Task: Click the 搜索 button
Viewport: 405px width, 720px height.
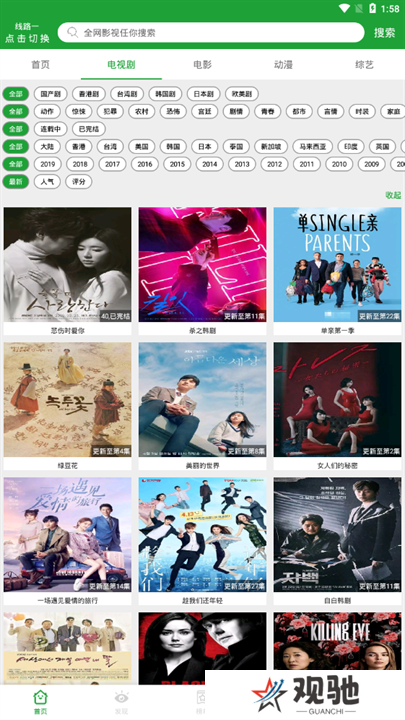Action: (x=384, y=33)
